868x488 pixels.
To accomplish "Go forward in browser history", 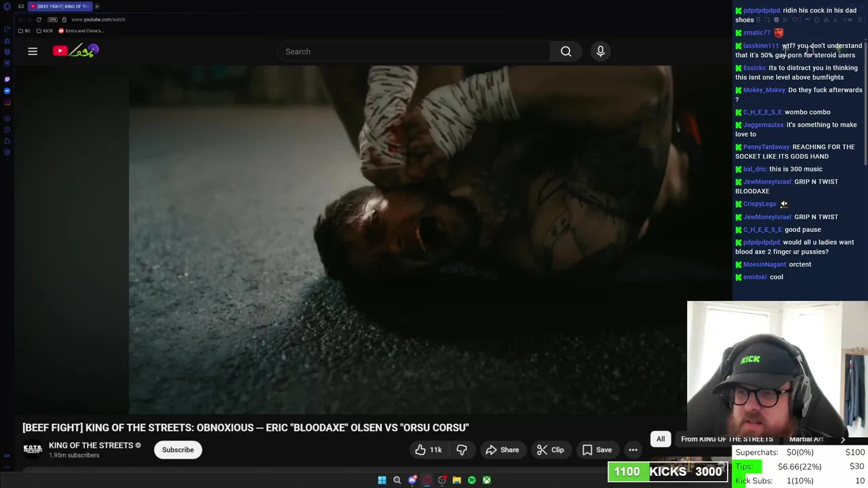I will [x=29, y=20].
